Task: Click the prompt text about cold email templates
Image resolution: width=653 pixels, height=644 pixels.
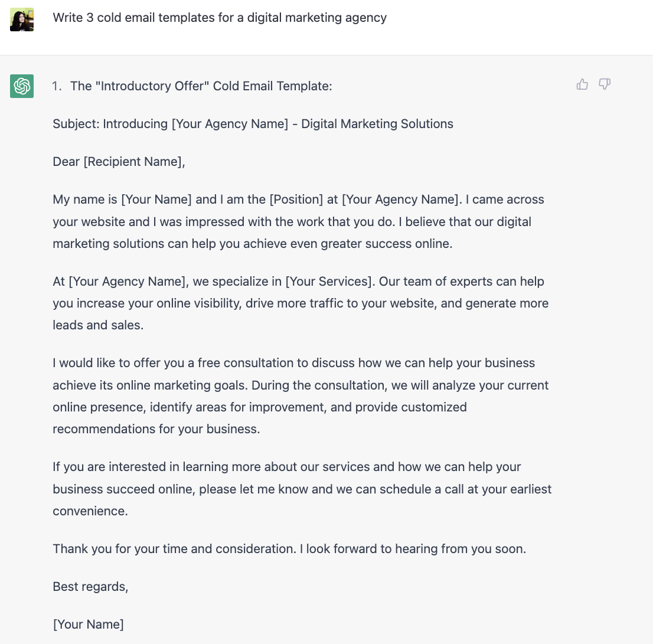Action: [x=220, y=18]
